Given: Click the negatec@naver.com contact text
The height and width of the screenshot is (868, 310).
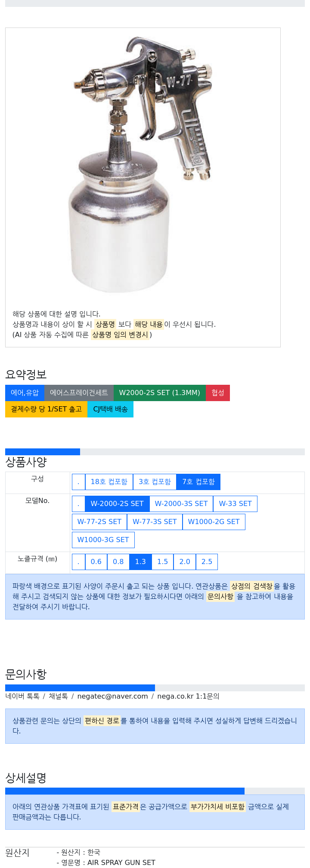Looking at the screenshot, I should point(112,696).
